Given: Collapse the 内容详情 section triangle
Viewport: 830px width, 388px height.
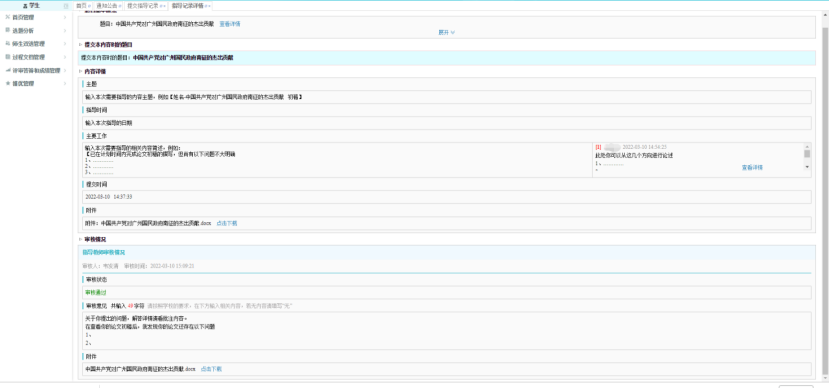Looking at the screenshot, I should [80, 71].
